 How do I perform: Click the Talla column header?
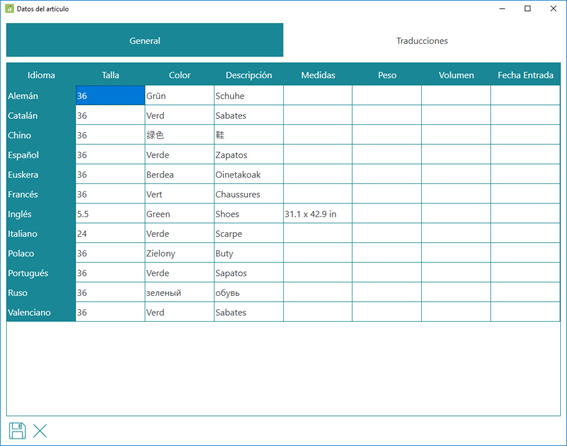(110, 75)
